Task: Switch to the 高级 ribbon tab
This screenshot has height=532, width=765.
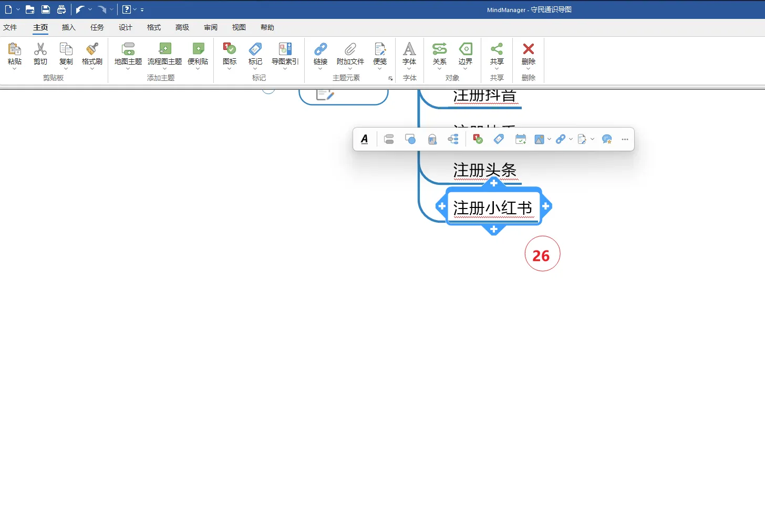Action: 182,27
